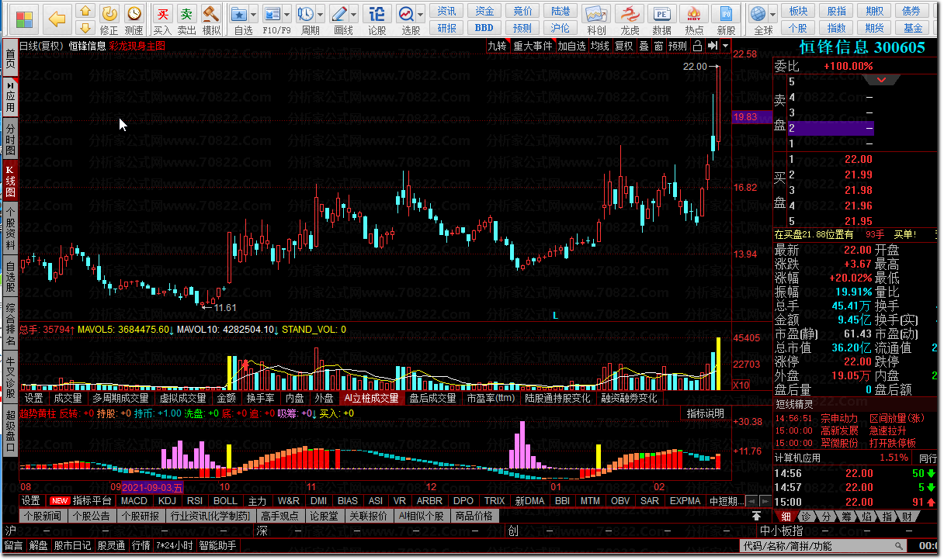Switch to 分时图 sidebar tab
The width and height of the screenshot is (944, 560).
click(x=10, y=139)
